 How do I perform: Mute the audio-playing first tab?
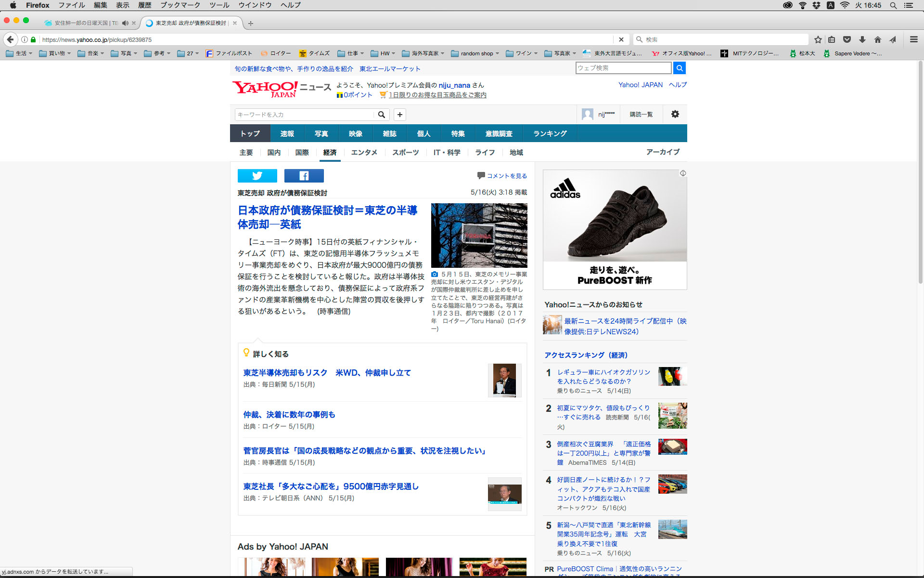125,23
